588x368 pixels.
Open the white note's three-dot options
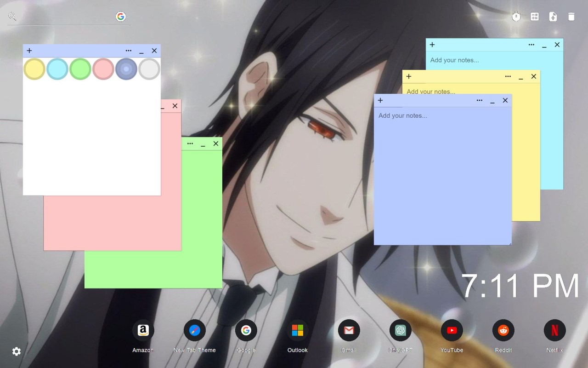129,51
